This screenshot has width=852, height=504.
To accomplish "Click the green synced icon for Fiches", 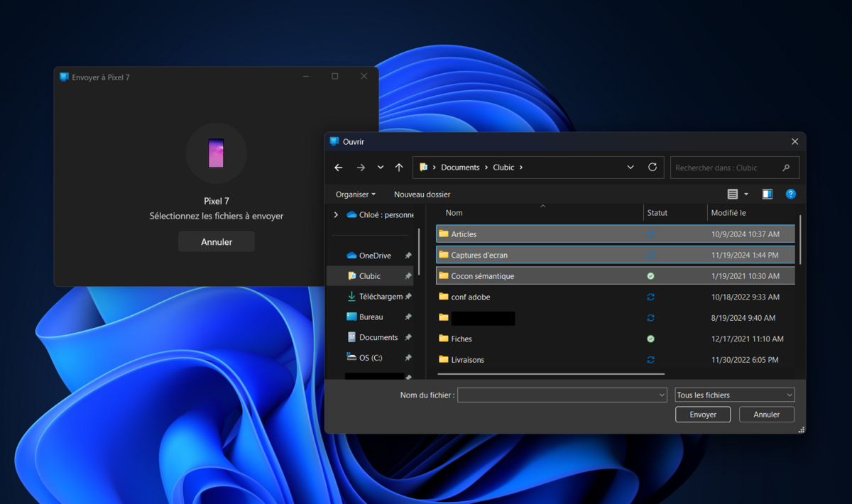I will tap(650, 339).
